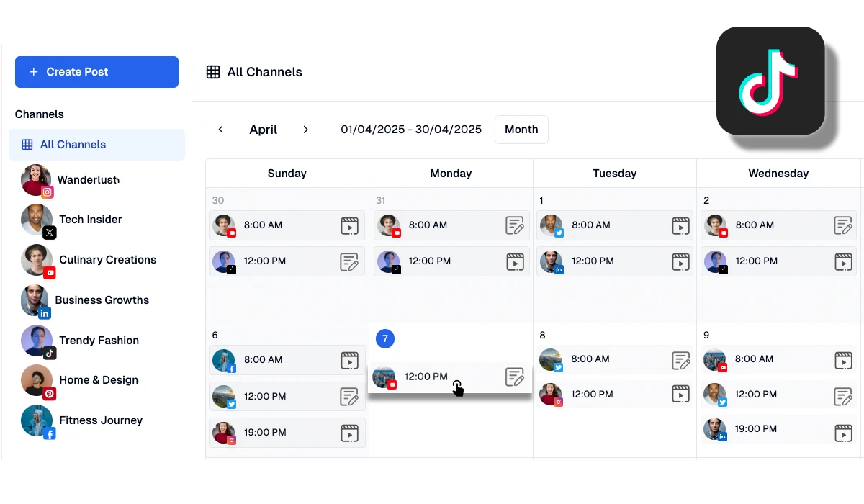Click the video icon on March 30 8:00 AM post

[x=349, y=226]
